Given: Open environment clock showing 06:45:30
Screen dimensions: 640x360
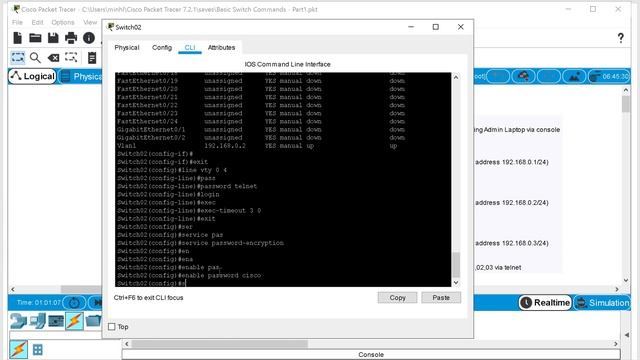Looking at the screenshot, I should [609, 76].
